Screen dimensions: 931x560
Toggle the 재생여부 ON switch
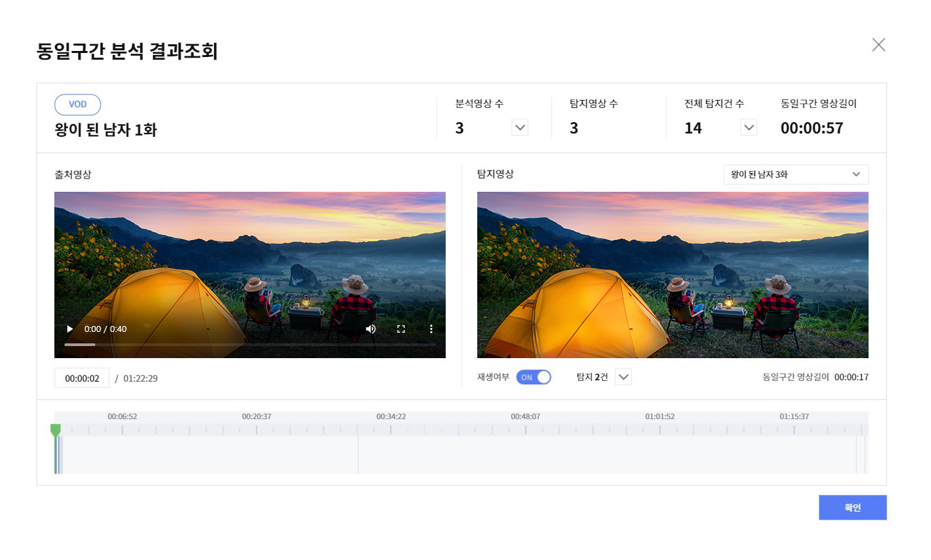point(534,377)
